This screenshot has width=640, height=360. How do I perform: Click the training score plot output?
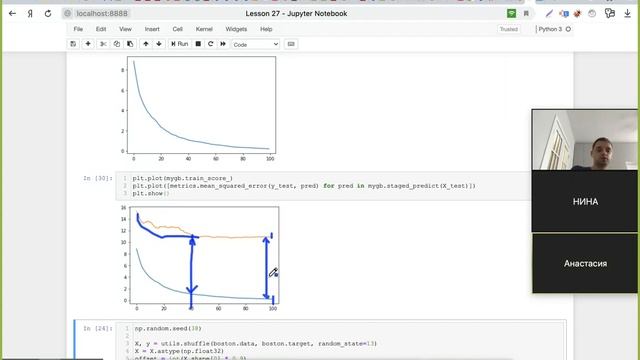point(198,109)
